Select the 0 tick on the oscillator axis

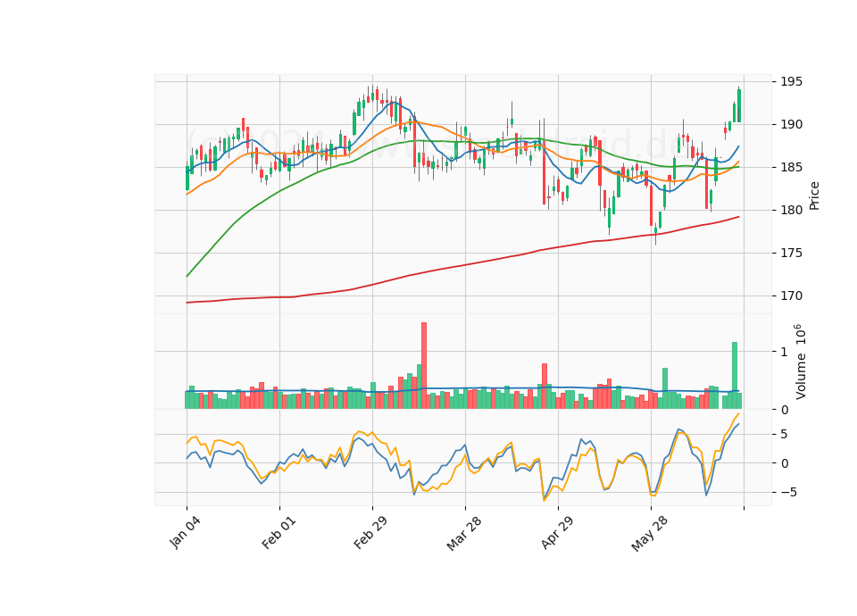coord(785,463)
